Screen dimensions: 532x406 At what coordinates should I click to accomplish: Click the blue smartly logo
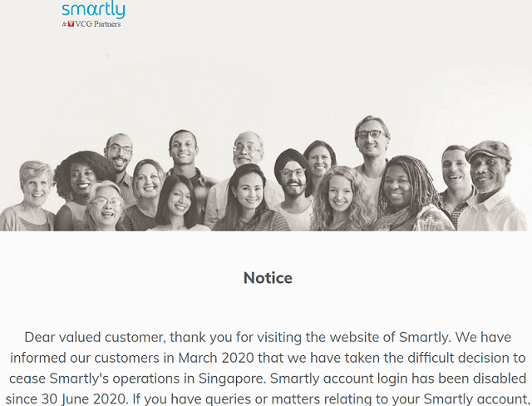click(x=93, y=10)
